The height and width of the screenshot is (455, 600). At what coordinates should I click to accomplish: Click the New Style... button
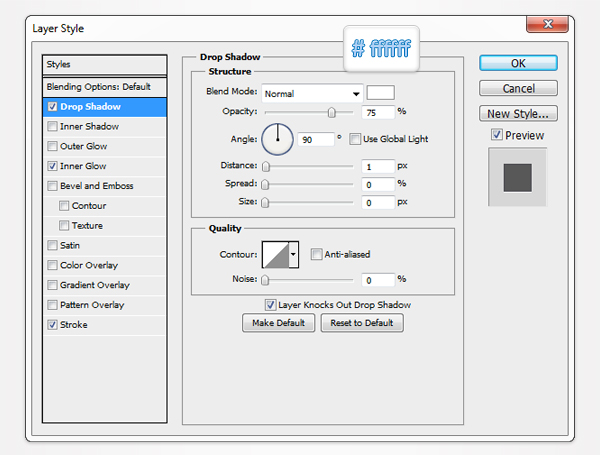[518, 113]
